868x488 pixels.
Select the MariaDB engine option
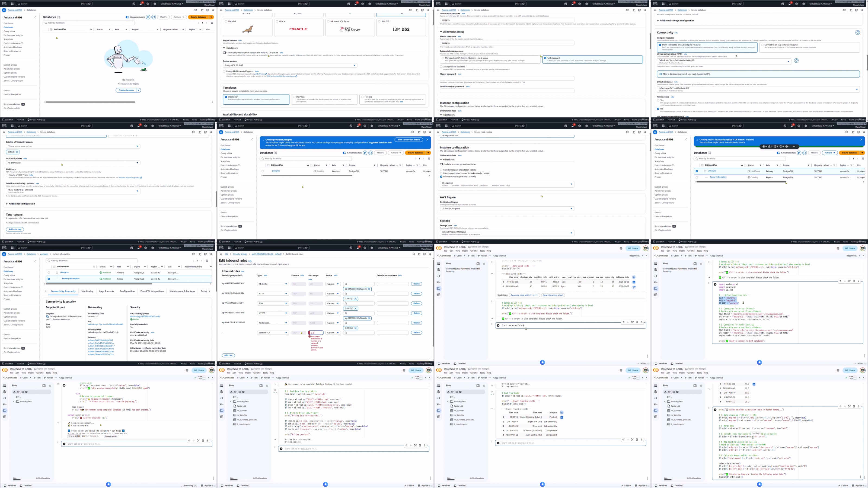click(x=226, y=21)
